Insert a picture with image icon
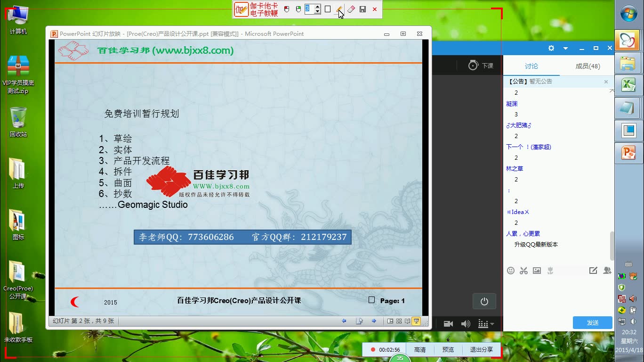 [537, 271]
